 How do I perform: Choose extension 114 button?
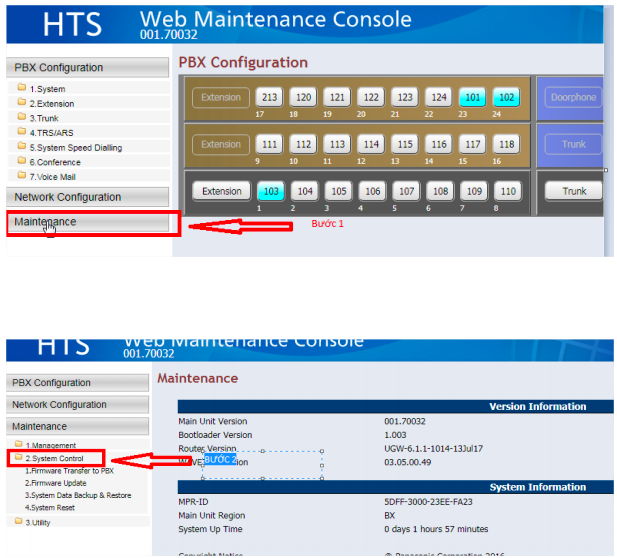(x=371, y=144)
